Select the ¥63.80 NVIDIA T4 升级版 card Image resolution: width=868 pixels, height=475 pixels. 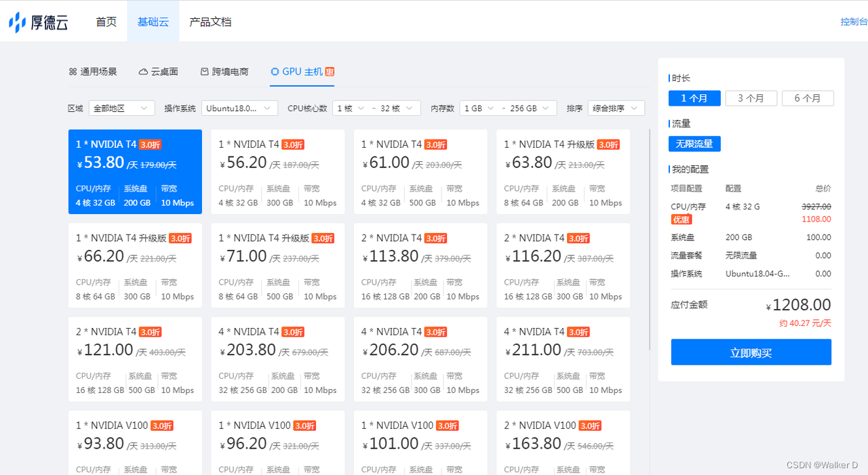pyautogui.click(x=564, y=171)
